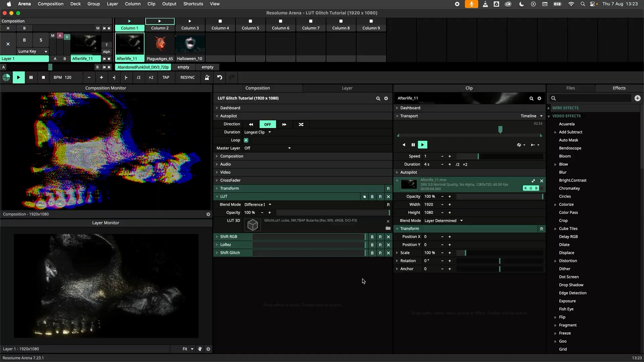644x362 pixels.
Task: Open LUT 3D file folder icon
Action: pos(388,228)
